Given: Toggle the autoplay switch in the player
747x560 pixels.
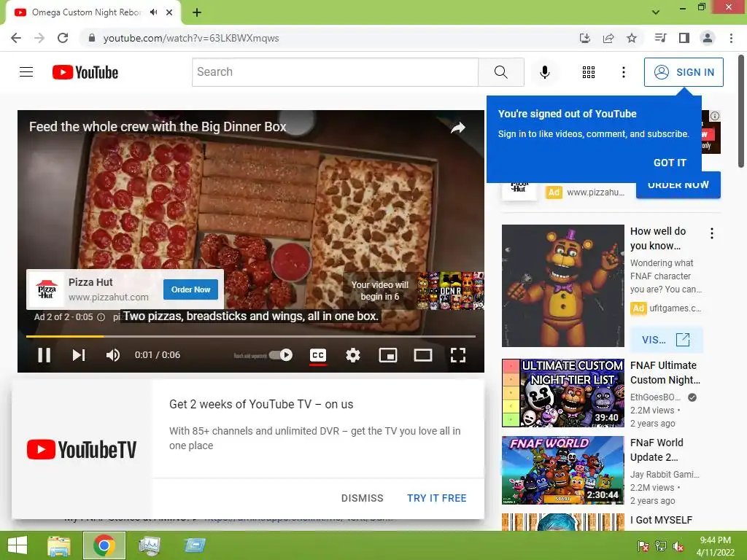Looking at the screenshot, I should click(x=281, y=355).
